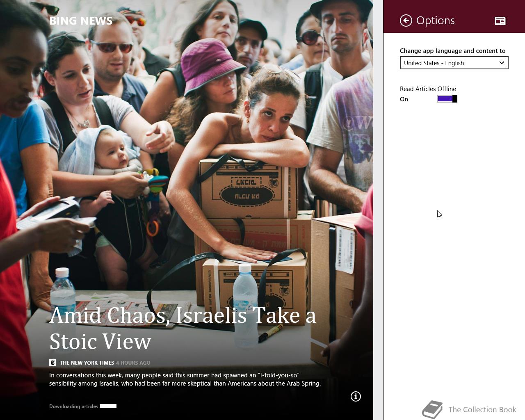The height and width of the screenshot is (420, 525).
Task: Click the Collection Book icon
Action: [432, 410]
